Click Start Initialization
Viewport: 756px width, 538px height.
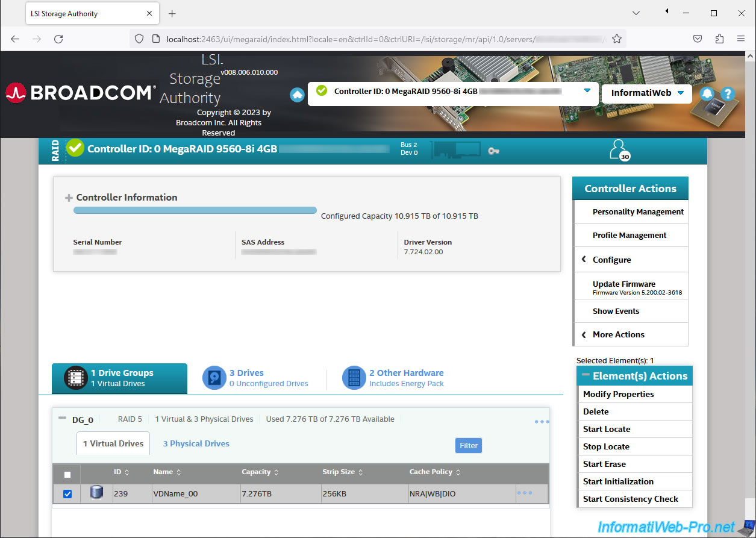tap(635, 481)
